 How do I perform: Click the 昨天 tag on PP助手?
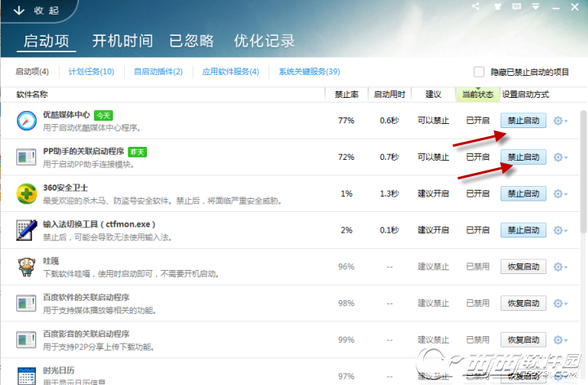tap(137, 152)
